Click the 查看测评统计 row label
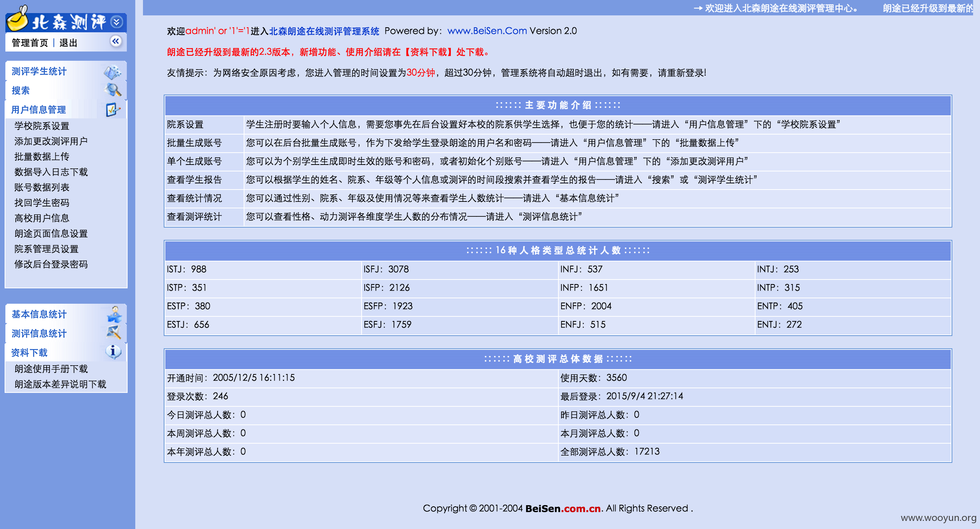The image size is (980, 529). point(204,217)
